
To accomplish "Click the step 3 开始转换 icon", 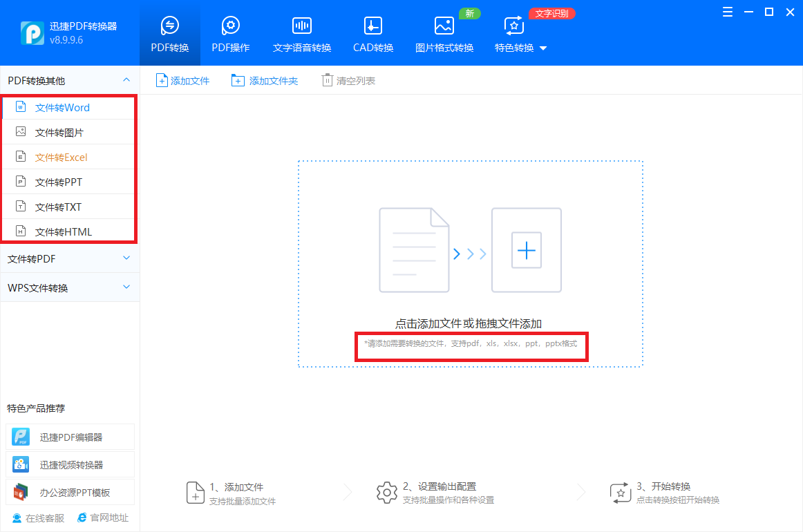I will tap(620, 493).
